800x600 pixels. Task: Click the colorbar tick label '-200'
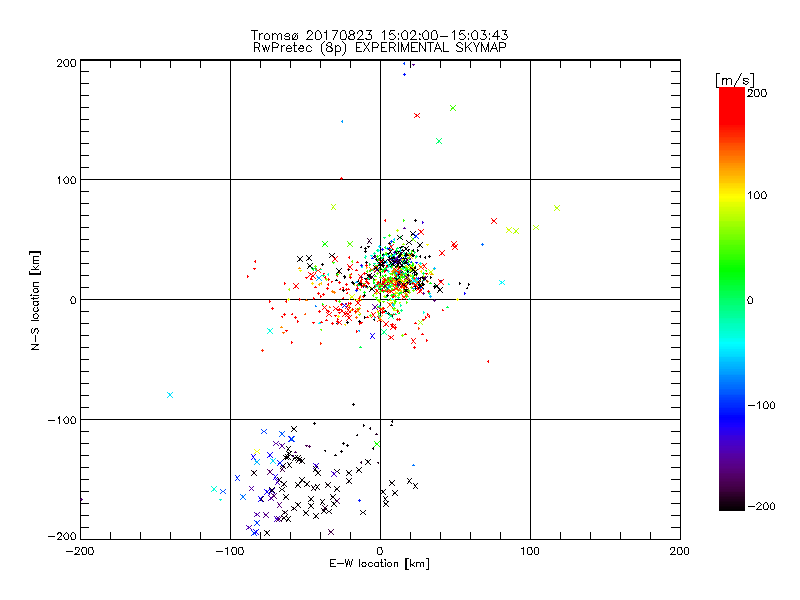click(762, 506)
